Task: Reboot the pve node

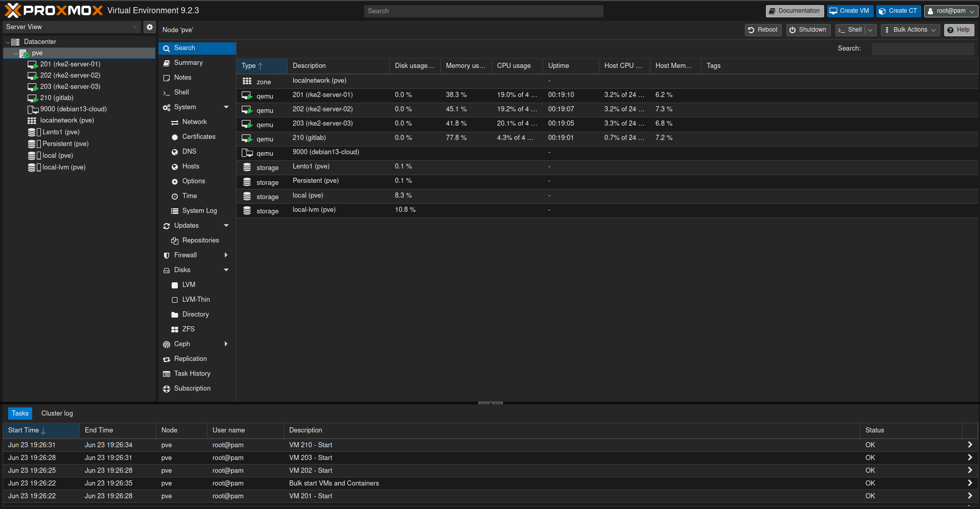Action: [763, 30]
